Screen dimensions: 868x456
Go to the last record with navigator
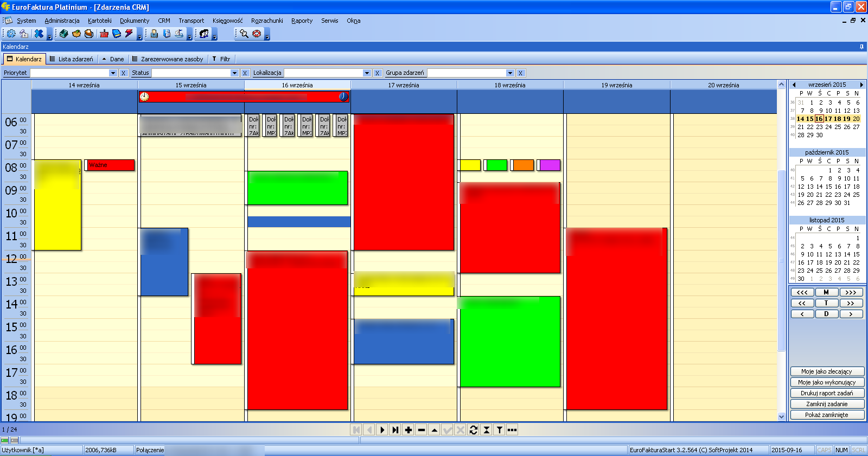[395, 430]
